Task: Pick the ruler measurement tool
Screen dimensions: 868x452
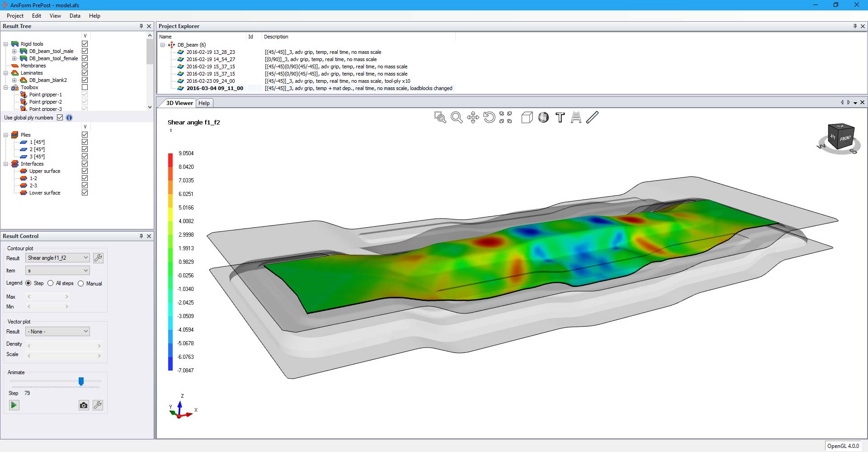Action: pos(592,118)
